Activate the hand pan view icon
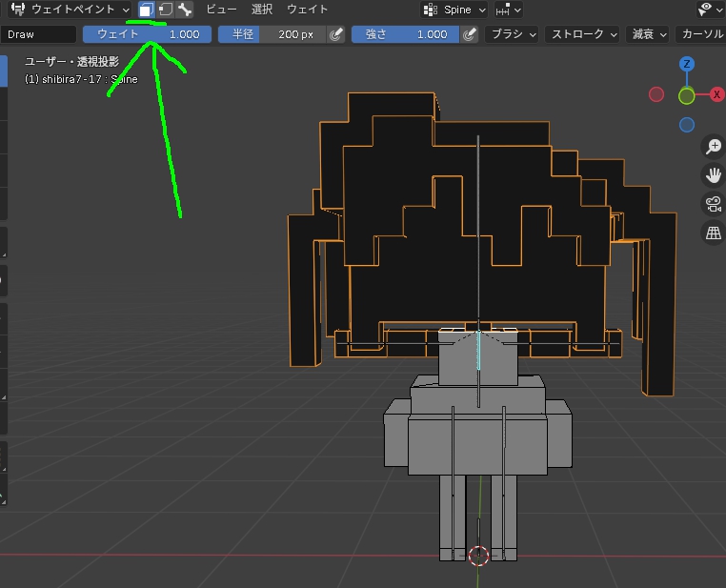Viewport: 726px width, 588px height. pos(714,175)
